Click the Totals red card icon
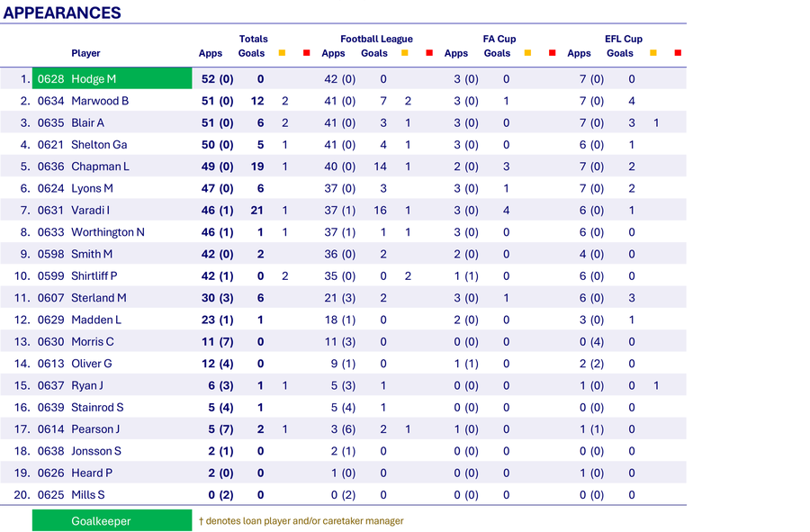Viewport: 810px width, 532px height. pyautogui.click(x=306, y=53)
